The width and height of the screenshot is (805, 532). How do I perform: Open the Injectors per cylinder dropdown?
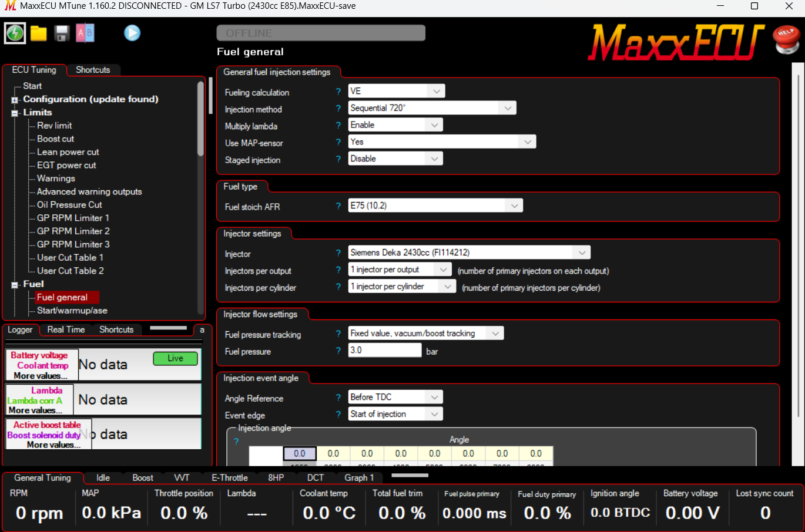[402, 287]
